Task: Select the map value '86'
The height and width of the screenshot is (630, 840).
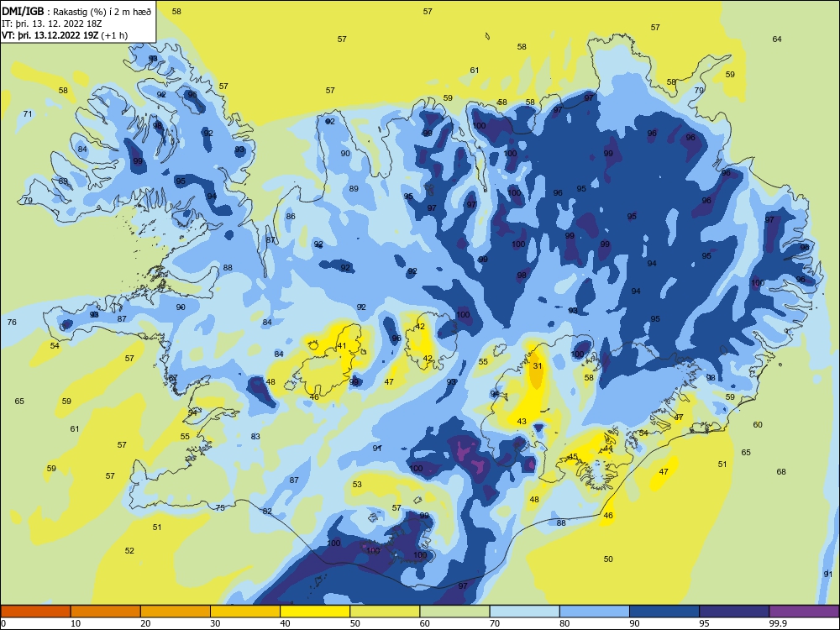Action: click(x=291, y=217)
